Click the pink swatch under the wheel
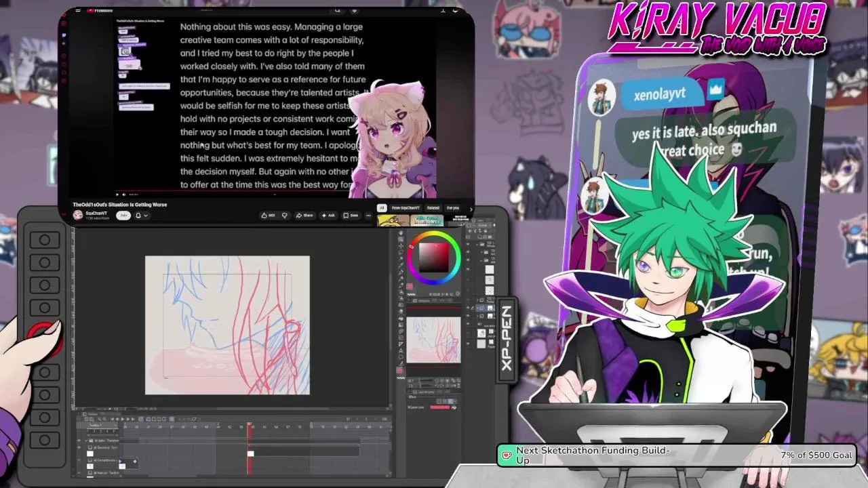 [x=410, y=286]
